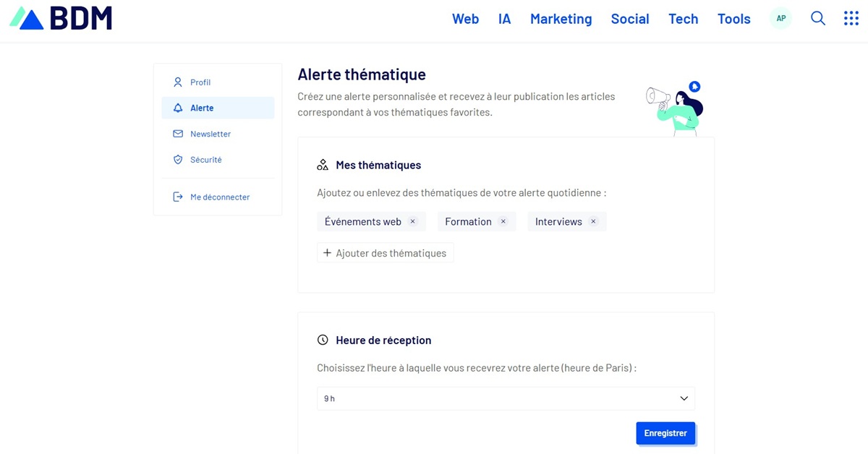
Task: Open the IA menu
Action: coord(505,19)
